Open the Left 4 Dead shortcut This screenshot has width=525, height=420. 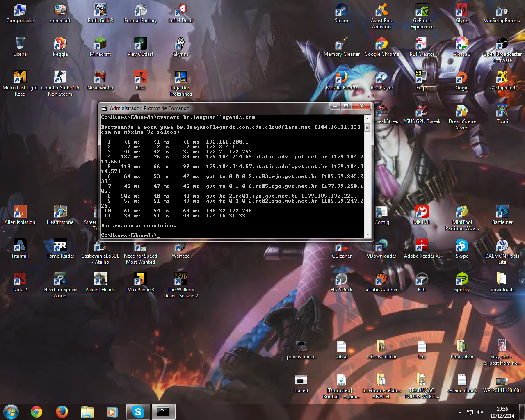(x=181, y=14)
